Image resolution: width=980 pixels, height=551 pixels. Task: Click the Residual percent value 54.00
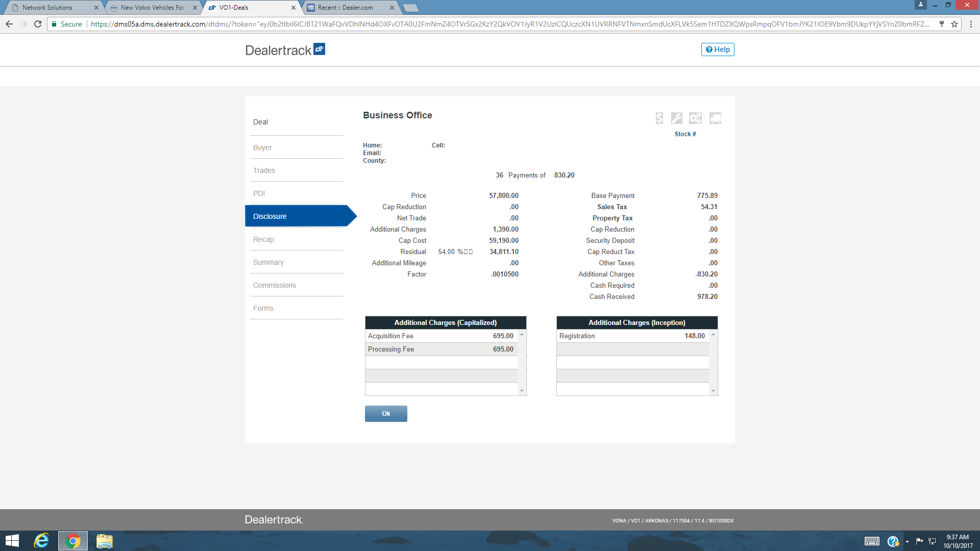(446, 252)
